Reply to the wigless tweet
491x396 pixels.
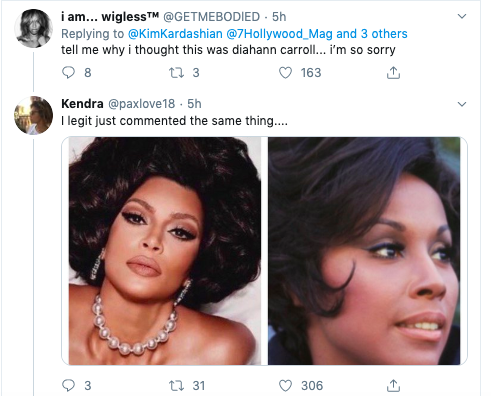tap(69, 72)
